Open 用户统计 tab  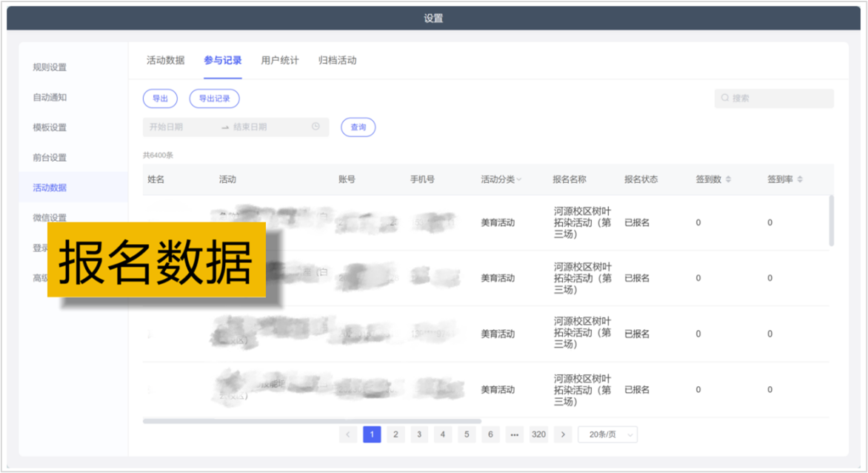(279, 60)
